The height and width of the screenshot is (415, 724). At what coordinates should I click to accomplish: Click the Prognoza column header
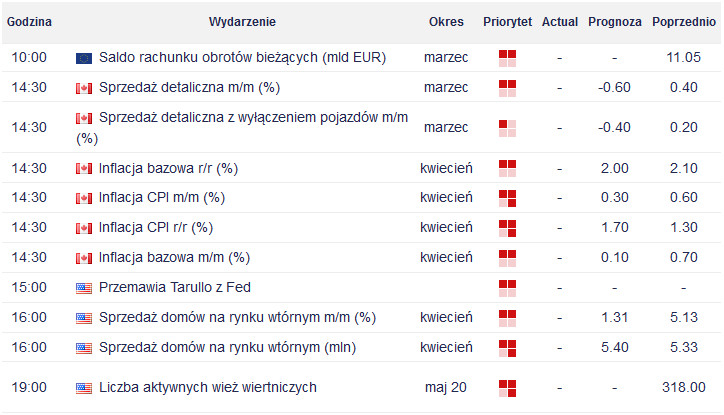(x=615, y=22)
